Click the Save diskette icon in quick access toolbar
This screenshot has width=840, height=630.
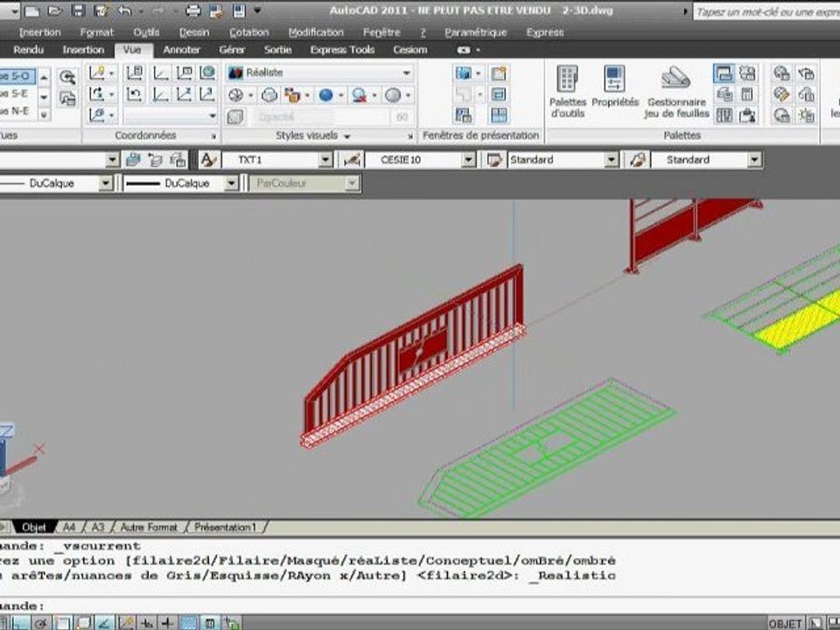pyautogui.click(x=78, y=10)
